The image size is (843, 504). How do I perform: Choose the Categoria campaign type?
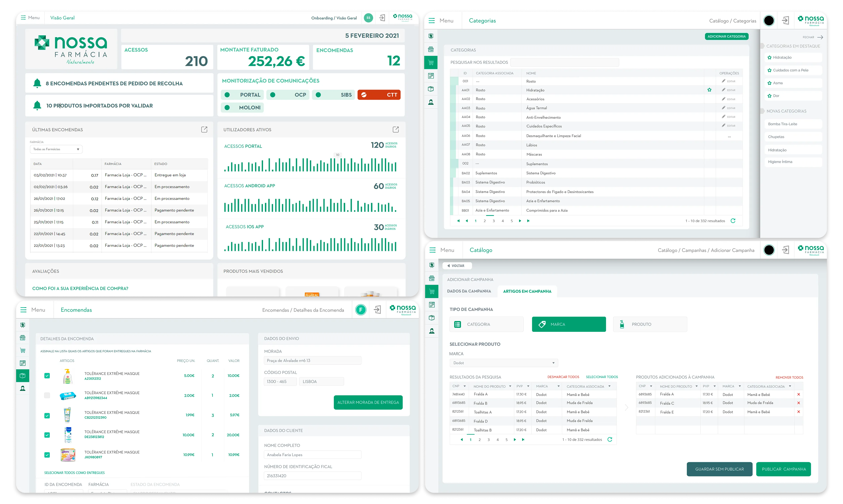click(x=486, y=324)
